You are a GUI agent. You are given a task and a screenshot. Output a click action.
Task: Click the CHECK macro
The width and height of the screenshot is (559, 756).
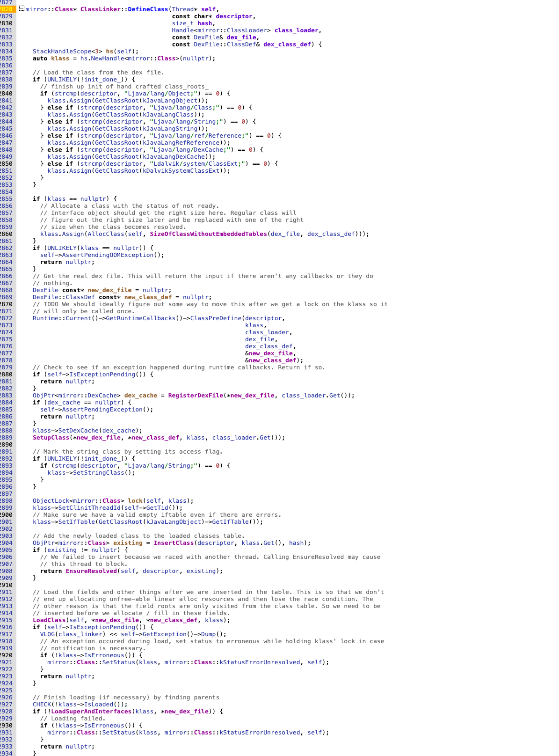(42, 704)
